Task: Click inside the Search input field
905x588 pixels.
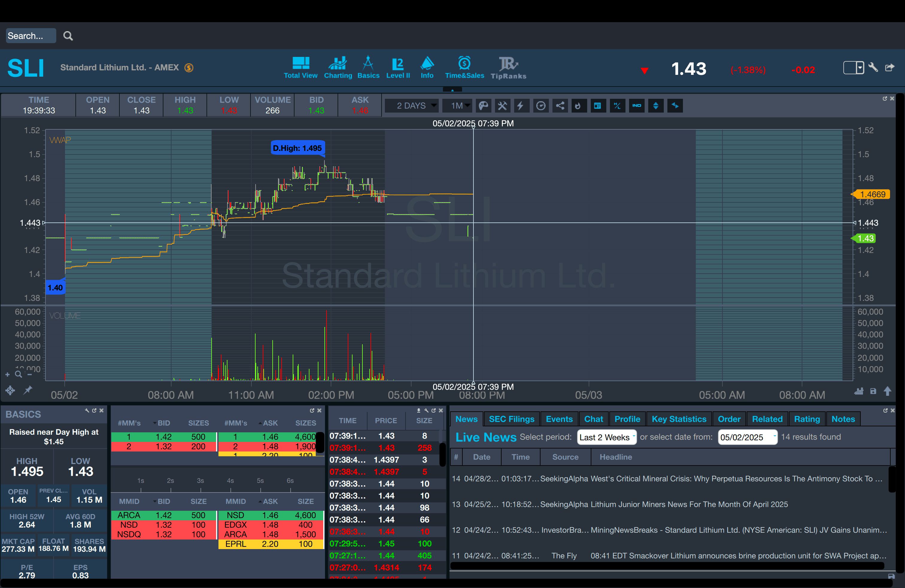Action: click(31, 36)
